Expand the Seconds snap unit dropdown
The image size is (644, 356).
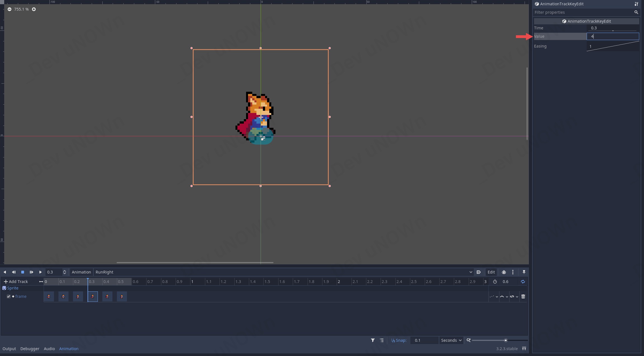pos(451,340)
